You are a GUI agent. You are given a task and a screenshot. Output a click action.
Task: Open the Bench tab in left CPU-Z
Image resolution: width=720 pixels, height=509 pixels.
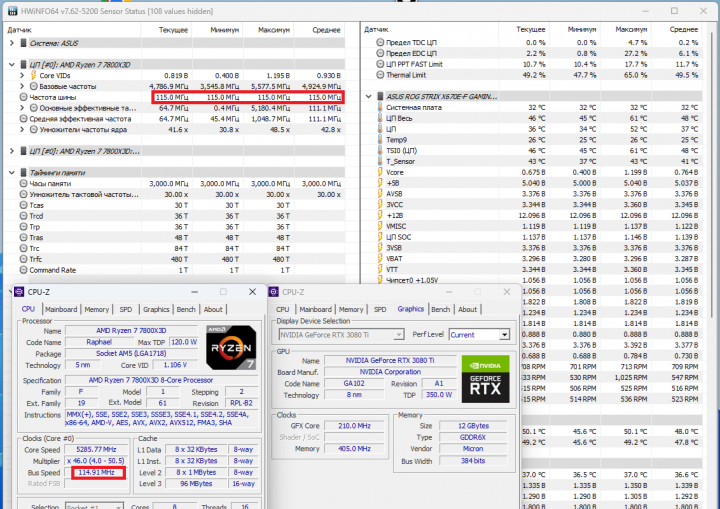(x=186, y=310)
